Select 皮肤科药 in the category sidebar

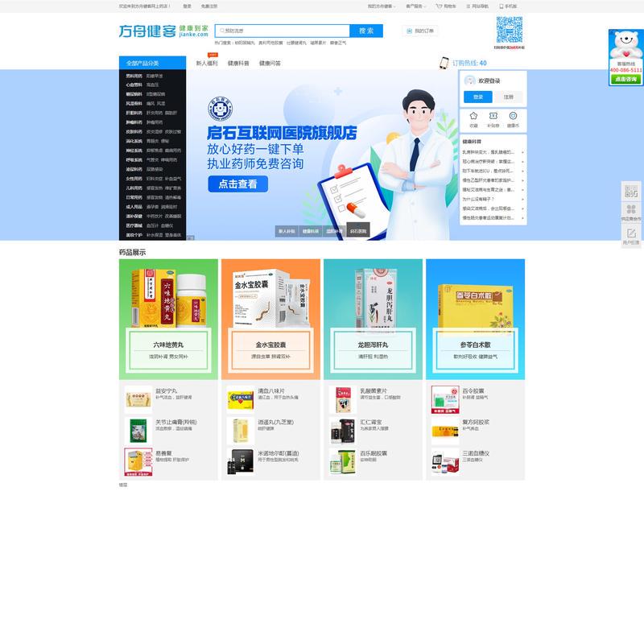click(134, 132)
